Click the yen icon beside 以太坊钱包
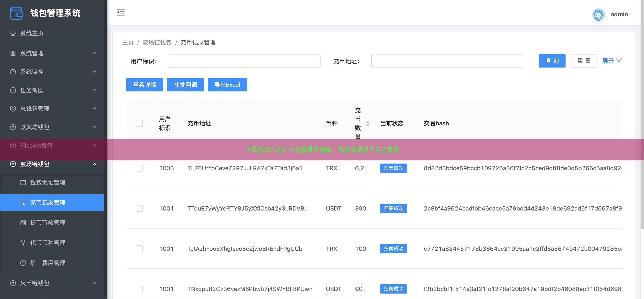The image size is (644, 299). [x=13, y=127]
